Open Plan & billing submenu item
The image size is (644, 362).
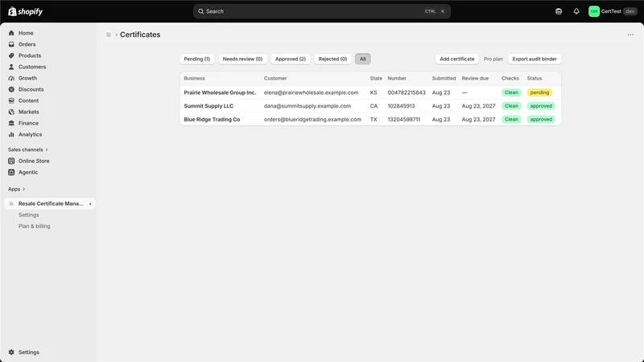[x=34, y=226]
